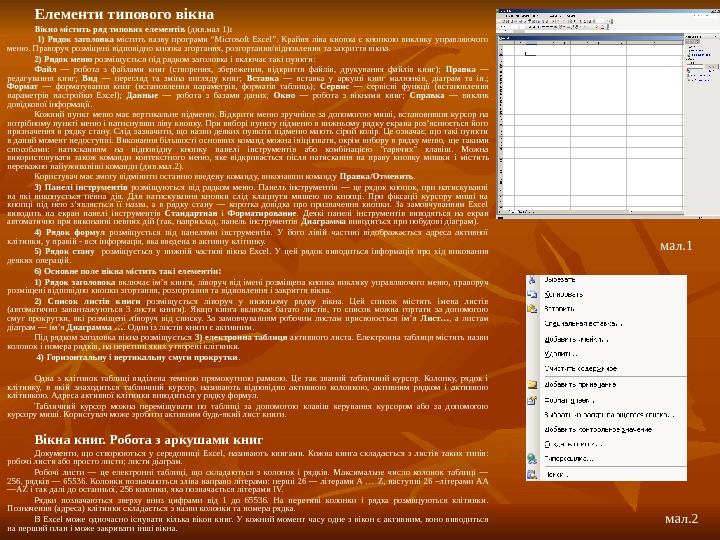This screenshot has height=540, width=720.
Task: Choose Добавить контрольное значение menu entry
Action: (598, 430)
